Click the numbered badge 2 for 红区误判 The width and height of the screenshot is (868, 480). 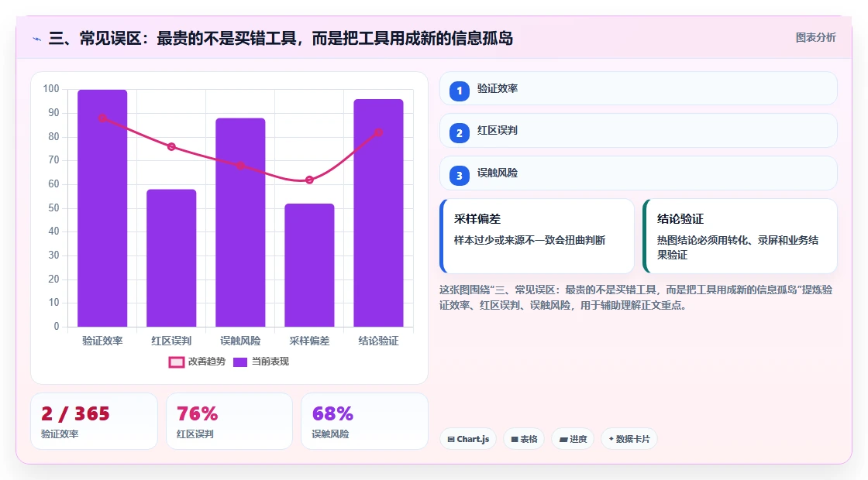pyautogui.click(x=459, y=132)
